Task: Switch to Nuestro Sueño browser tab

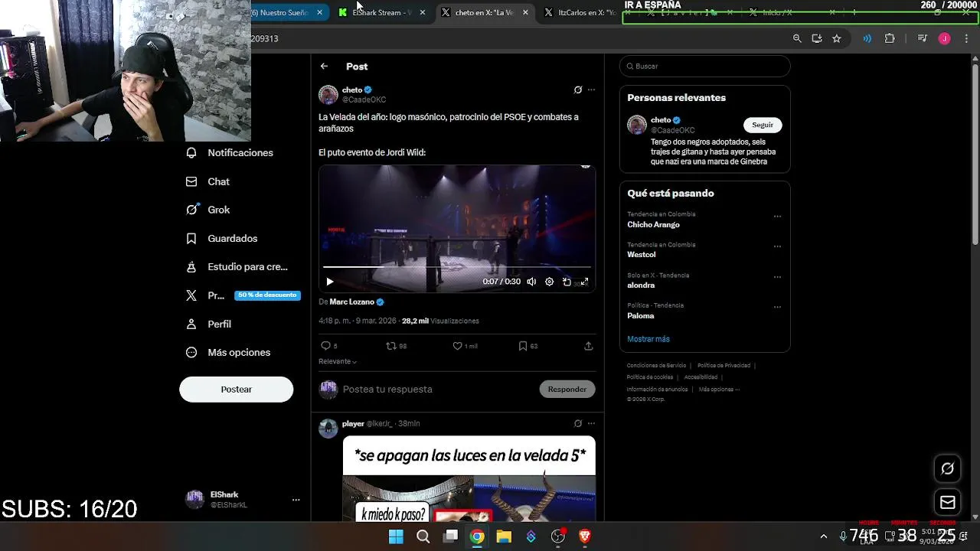Action: click(283, 12)
